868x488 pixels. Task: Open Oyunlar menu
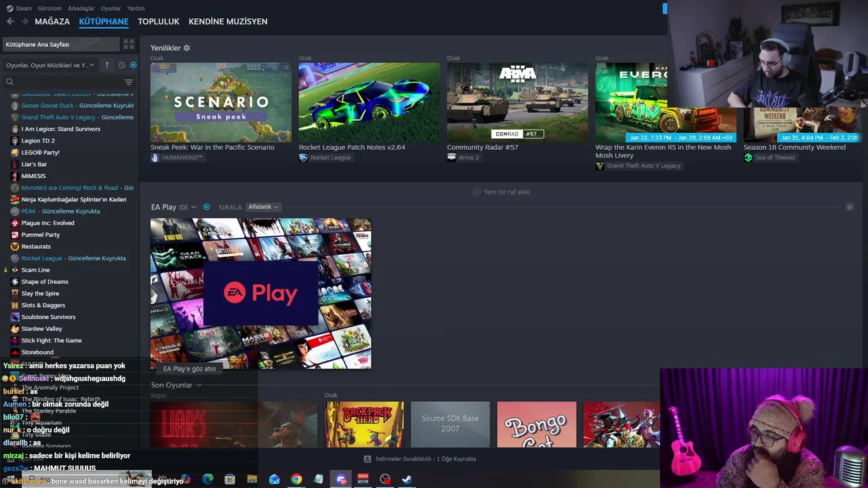point(111,8)
